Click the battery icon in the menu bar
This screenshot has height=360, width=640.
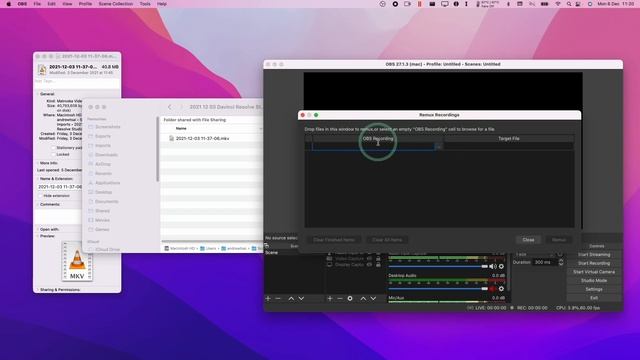tap(544, 4)
